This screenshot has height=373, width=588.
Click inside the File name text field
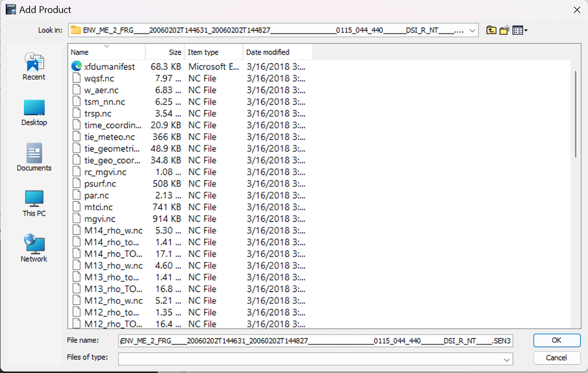[315, 341]
